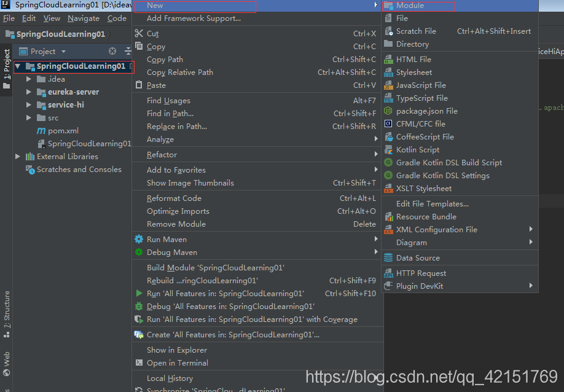Screen dimensions: 564x392
Task: Click the HTML File icon
Action: pyautogui.click(x=388, y=59)
